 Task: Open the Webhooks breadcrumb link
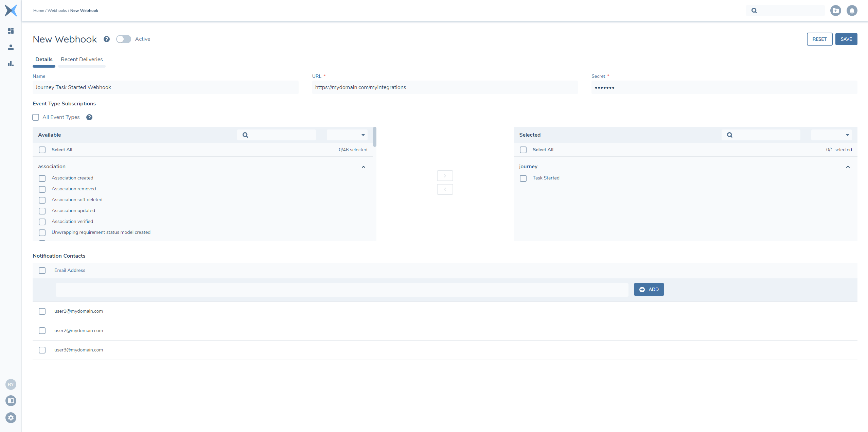57,10
